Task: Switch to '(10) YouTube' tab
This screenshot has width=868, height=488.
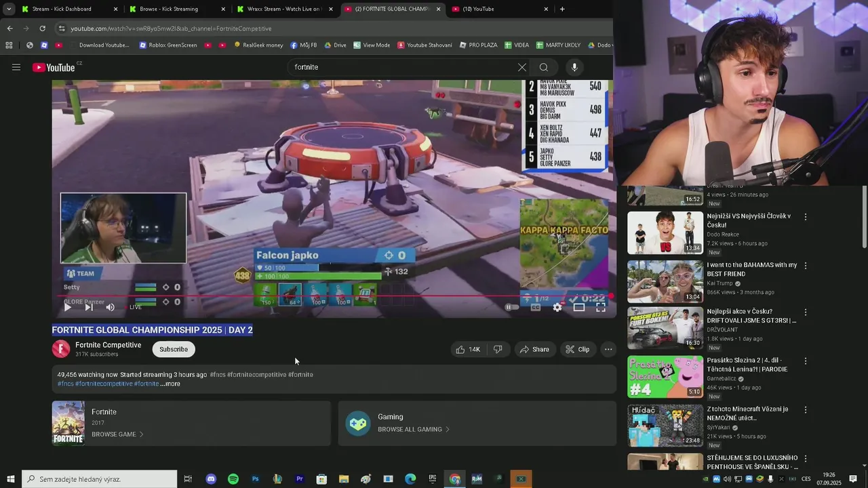Action: click(499, 9)
